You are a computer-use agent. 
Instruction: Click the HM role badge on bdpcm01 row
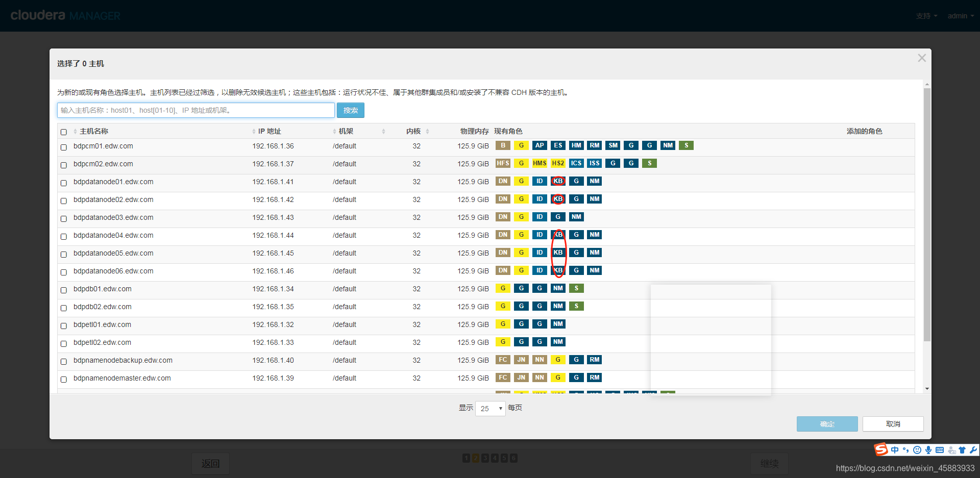coord(576,145)
